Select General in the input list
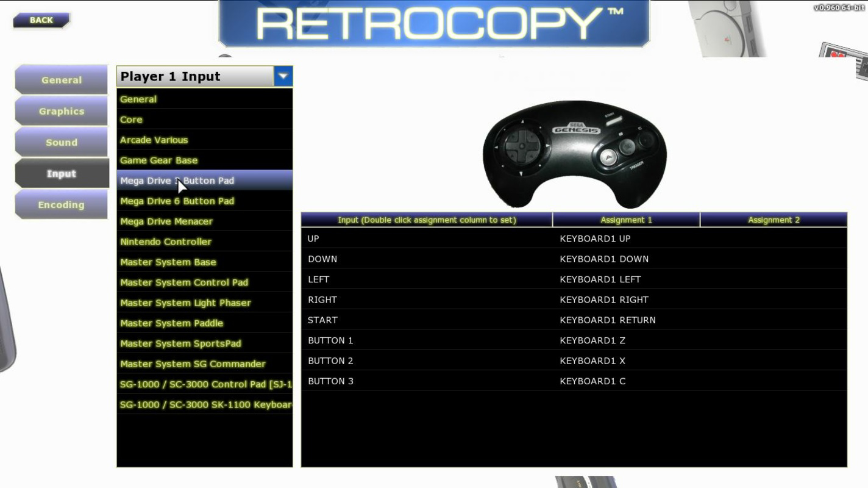 204,99
